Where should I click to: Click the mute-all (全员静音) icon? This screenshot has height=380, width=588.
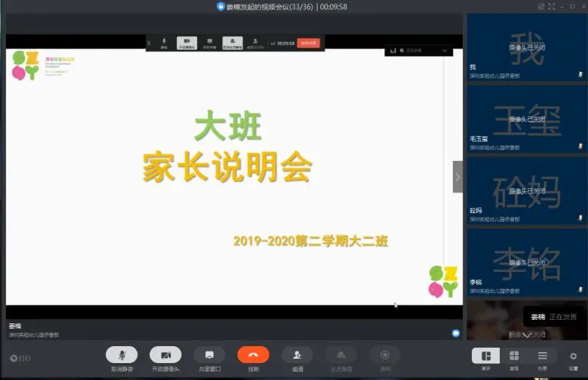341,355
